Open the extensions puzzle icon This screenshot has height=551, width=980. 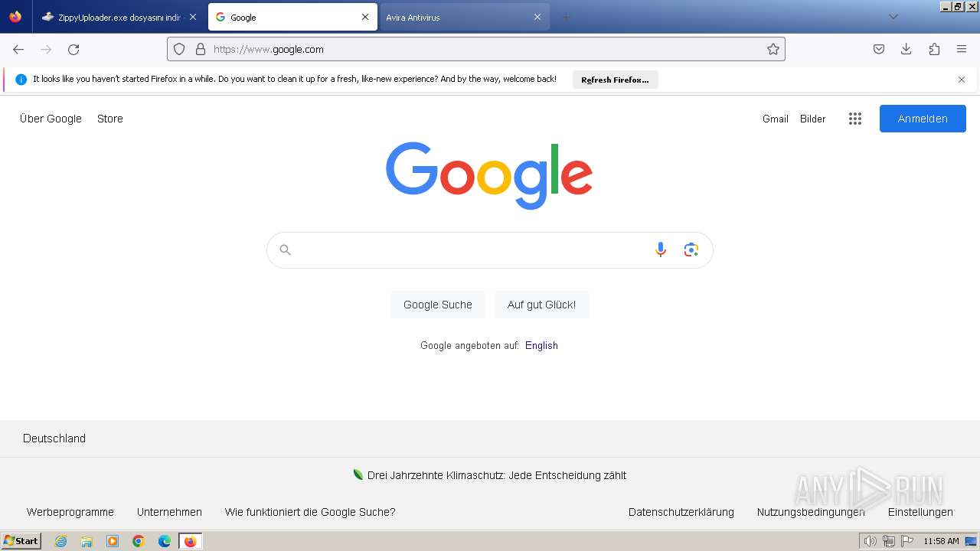click(934, 49)
